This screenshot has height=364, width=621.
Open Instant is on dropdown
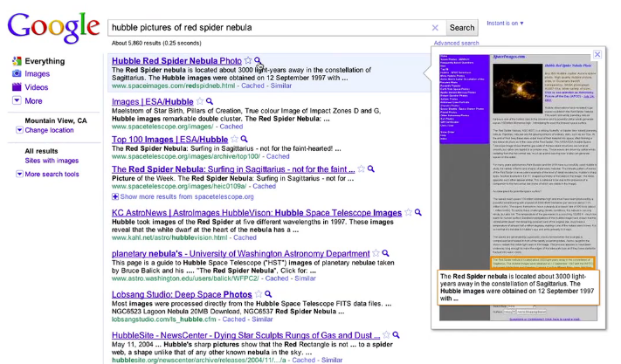(x=505, y=24)
